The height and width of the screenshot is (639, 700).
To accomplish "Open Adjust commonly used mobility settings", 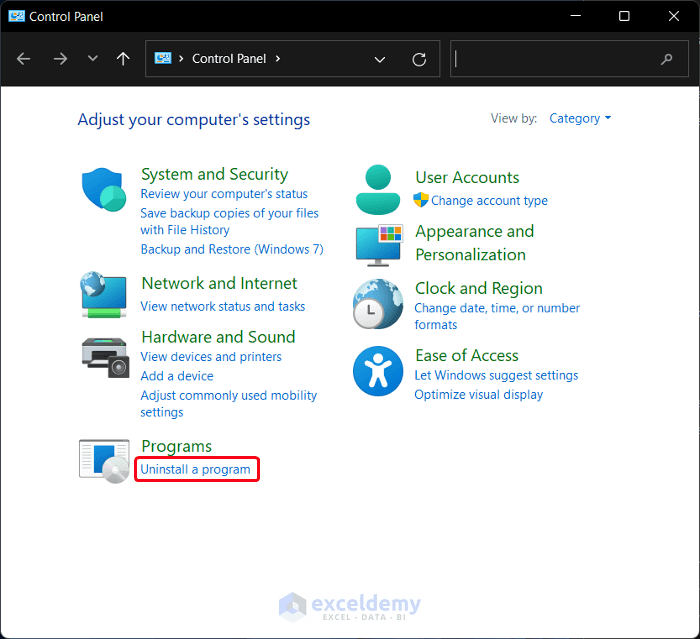I will click(x=229, y=404).
